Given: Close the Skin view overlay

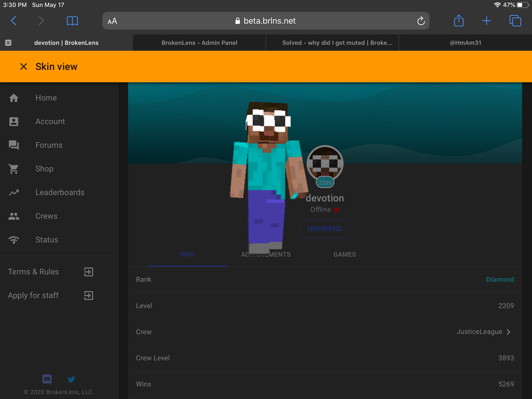Looking at the screenshot, I should tap(24, 66).
